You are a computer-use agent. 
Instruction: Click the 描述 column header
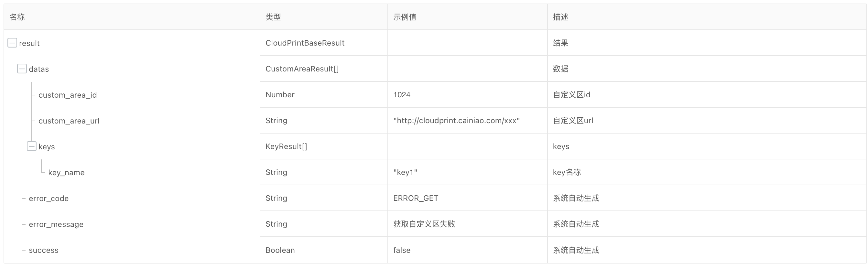click(x=561, y=17)
